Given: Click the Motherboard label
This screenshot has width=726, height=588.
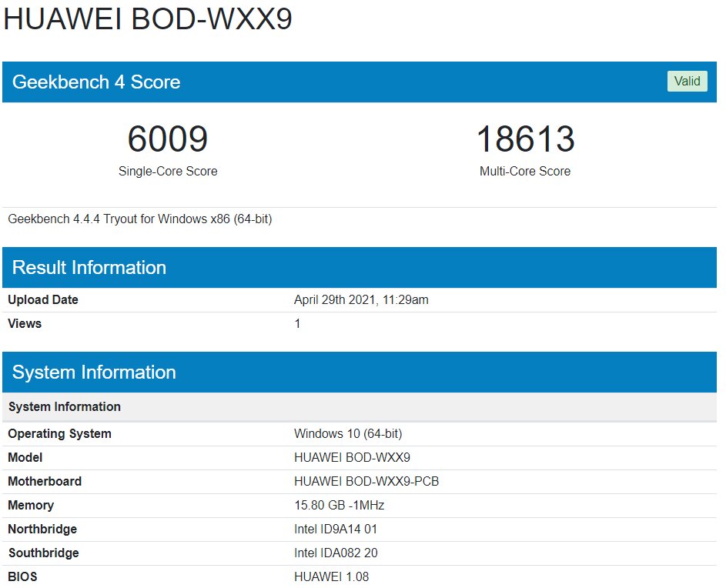Looking at the screenshot, I should point(45,482).
